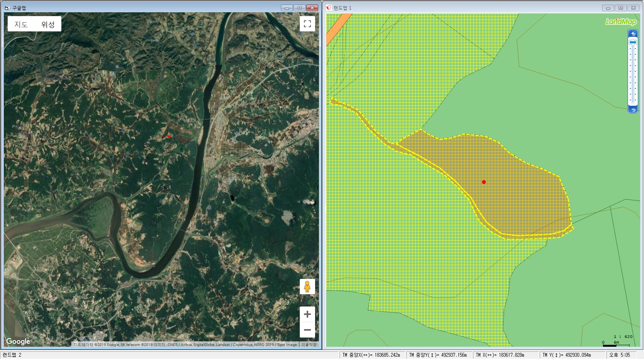The width and height of the screenshot is (644, 359).
Task: Zoom out on the Google map
Action: pos(307,330)
